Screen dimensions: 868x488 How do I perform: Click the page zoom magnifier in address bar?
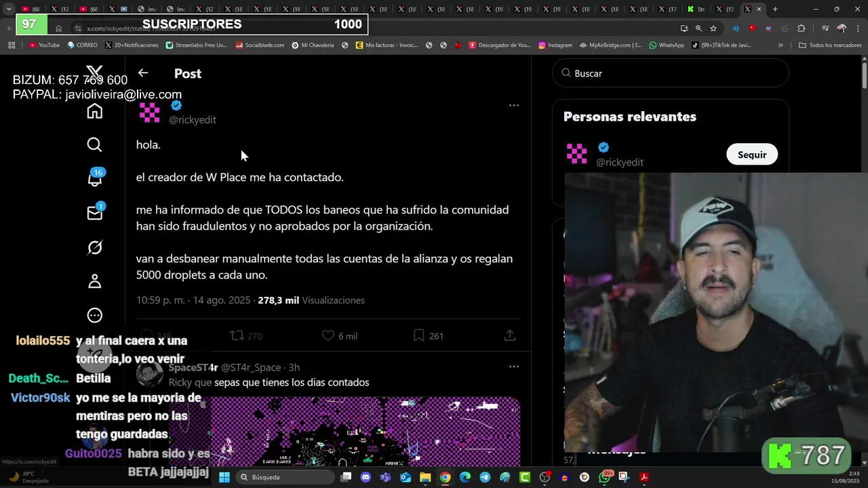point(698,28)
